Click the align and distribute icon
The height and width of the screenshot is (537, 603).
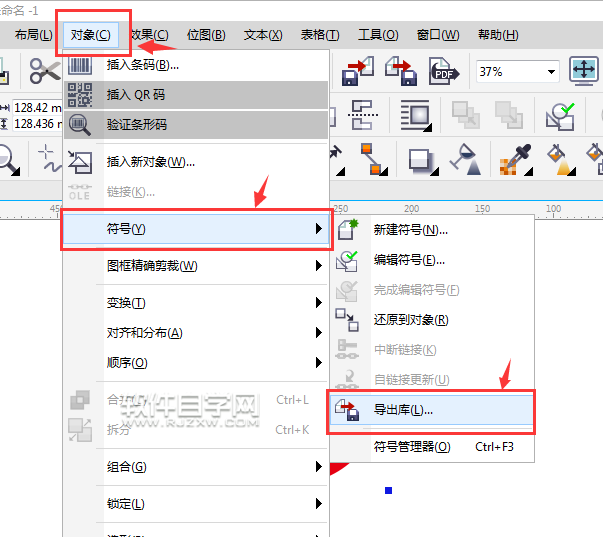(x=362, y=115)
